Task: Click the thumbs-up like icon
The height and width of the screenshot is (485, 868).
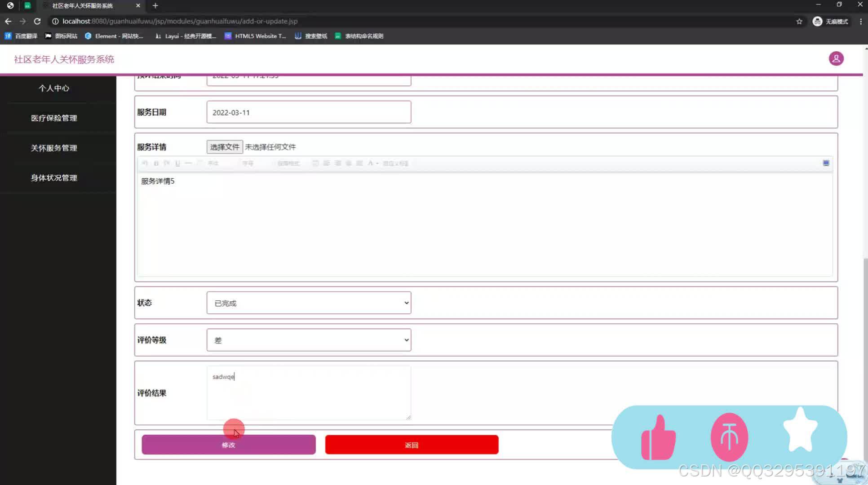Action: [x=658, y=438]
